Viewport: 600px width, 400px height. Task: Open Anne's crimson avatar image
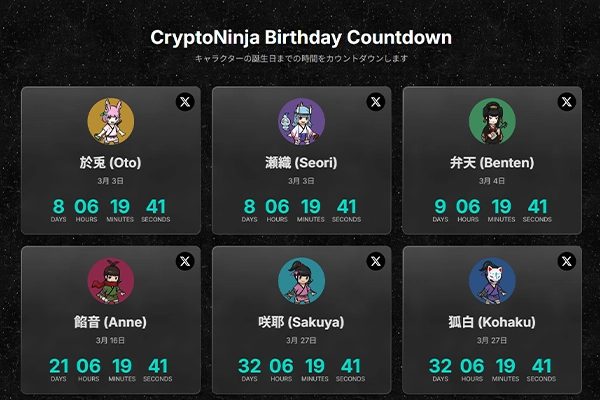click(x=110, y=280)
